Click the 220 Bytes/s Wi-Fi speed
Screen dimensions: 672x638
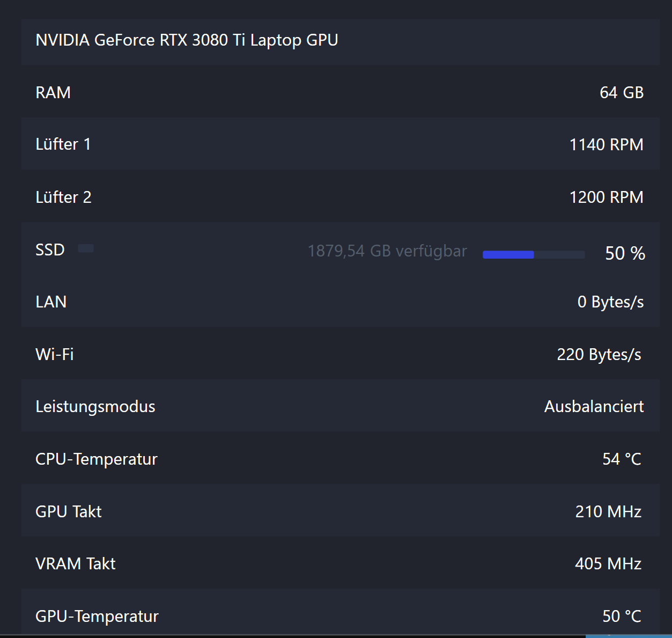pos(599,354)
